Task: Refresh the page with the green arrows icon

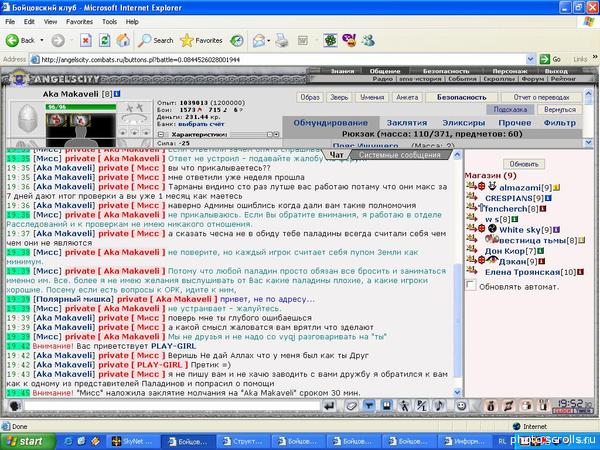Action: [104, 40]
